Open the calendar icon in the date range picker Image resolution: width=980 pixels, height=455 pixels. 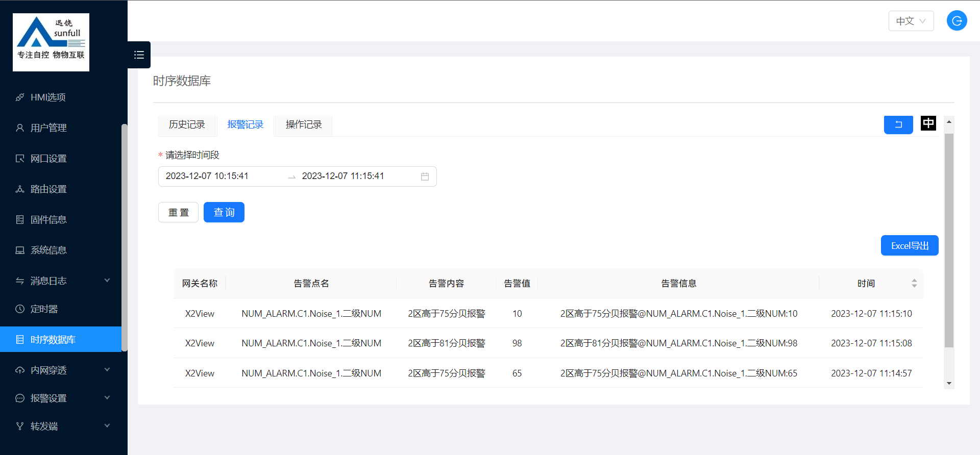pyautogui.click(x=425, y=176)
